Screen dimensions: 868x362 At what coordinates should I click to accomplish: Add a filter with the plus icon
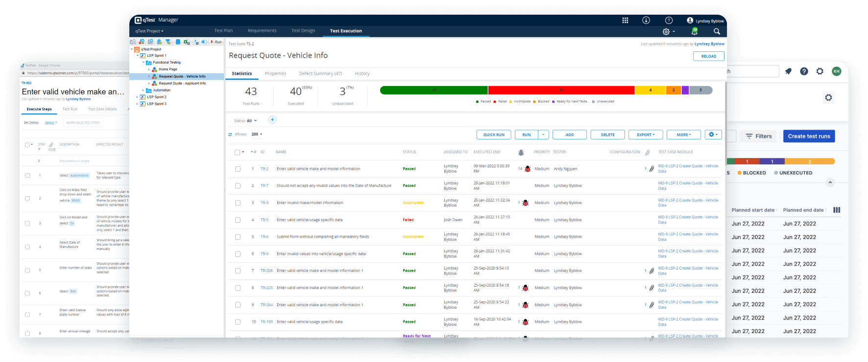pos(272,120)
